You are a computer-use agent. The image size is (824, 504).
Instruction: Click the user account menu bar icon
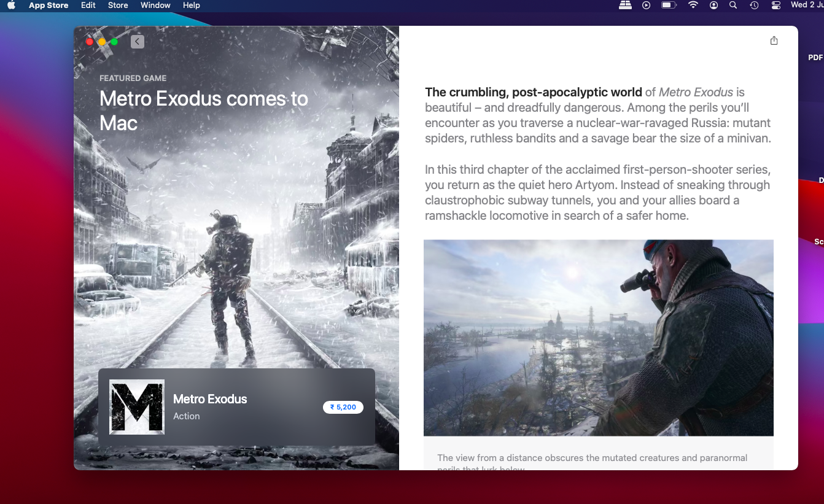click(713, 5)
